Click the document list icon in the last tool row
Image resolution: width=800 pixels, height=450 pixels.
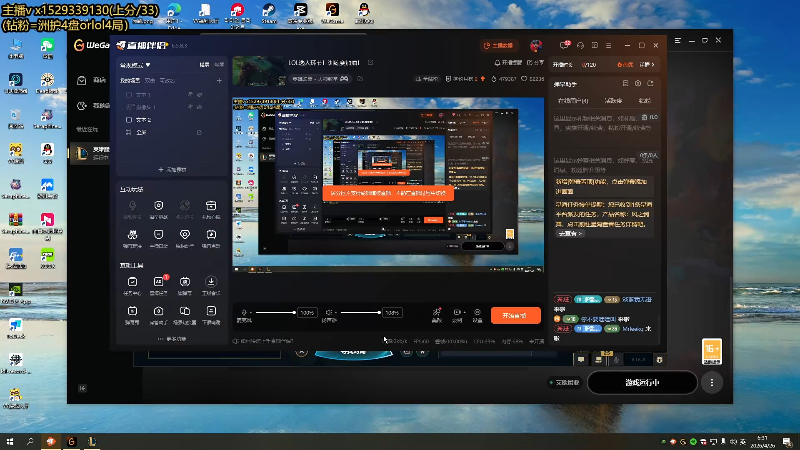[211, 311]
